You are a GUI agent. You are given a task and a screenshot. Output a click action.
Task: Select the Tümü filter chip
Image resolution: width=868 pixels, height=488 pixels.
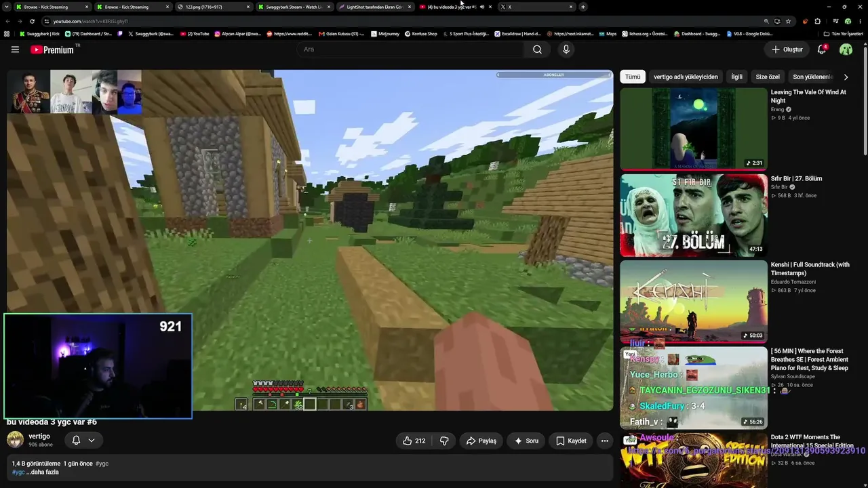[633, 77]
